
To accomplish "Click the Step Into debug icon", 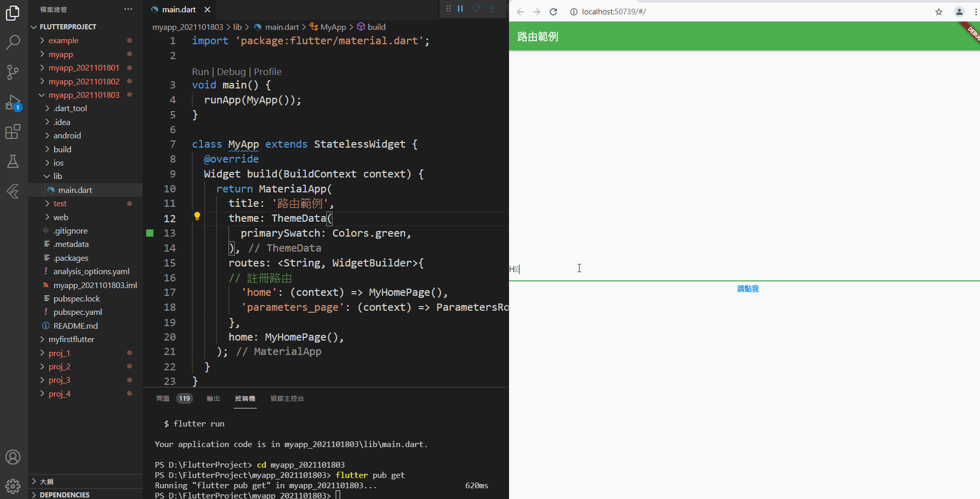I will (493, 9).
